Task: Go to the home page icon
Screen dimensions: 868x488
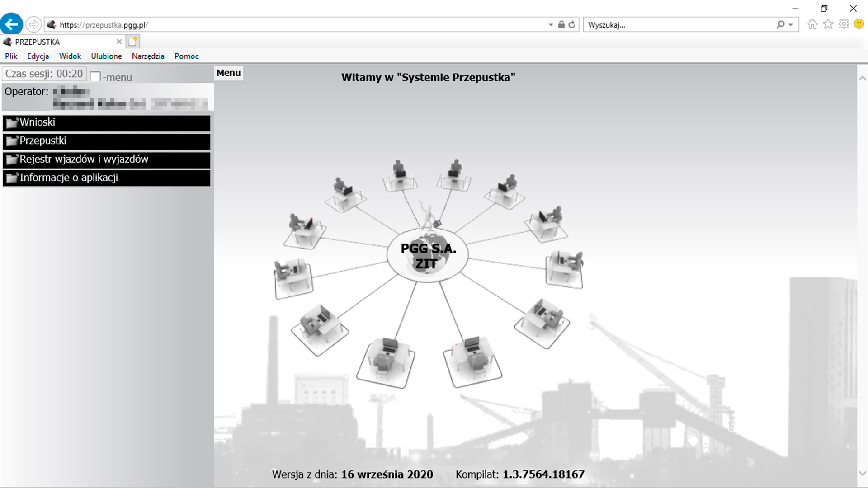Action: click(812, 24)
